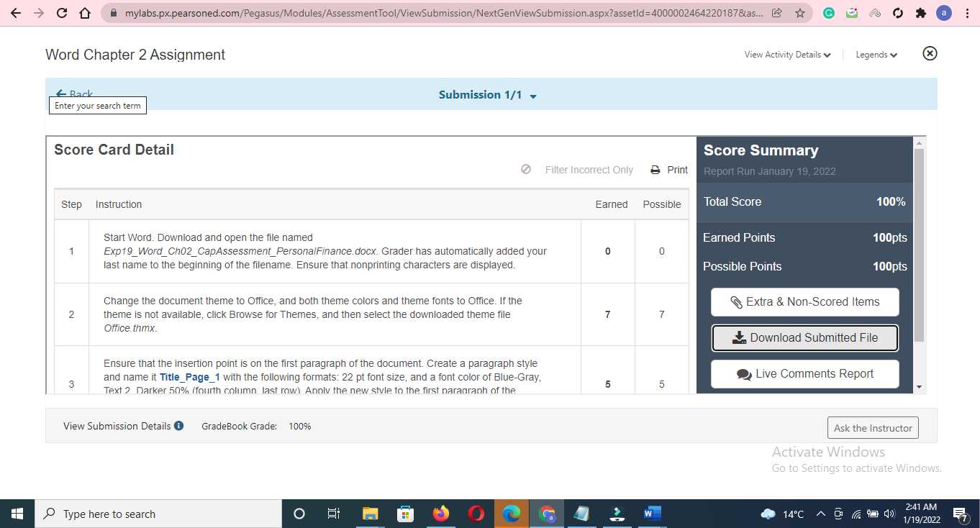Click the padlock site info icon

[114, 14]
